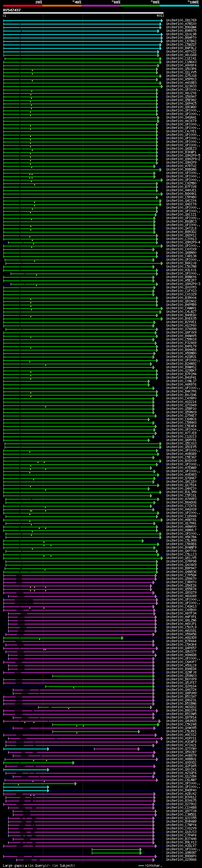Open hit label UniRef100_O81769
Screen dimensions: 202x868
(181, 20)
